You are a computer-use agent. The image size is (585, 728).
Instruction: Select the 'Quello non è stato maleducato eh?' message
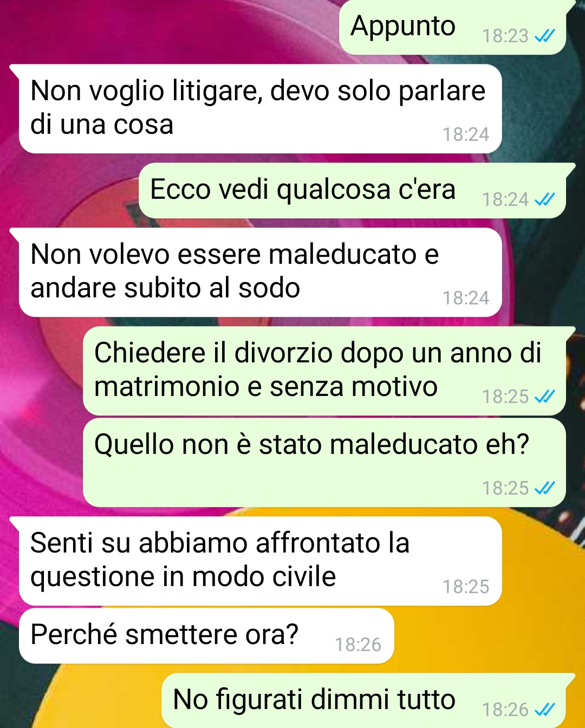click(x=324, y=462)
